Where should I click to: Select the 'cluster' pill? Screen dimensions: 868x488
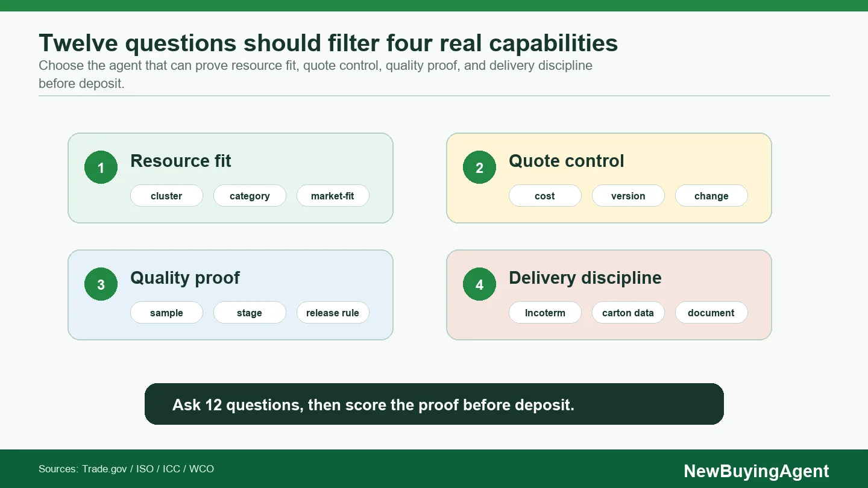166,196
